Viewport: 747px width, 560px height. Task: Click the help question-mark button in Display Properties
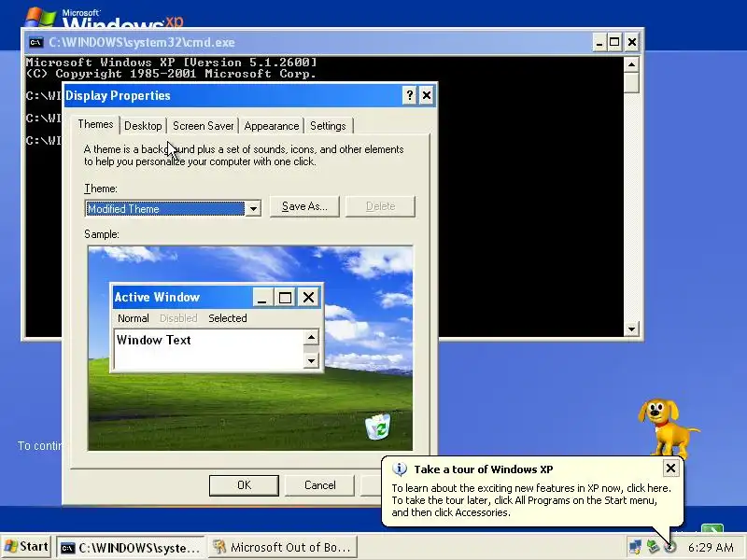click(x=410, y=96)
